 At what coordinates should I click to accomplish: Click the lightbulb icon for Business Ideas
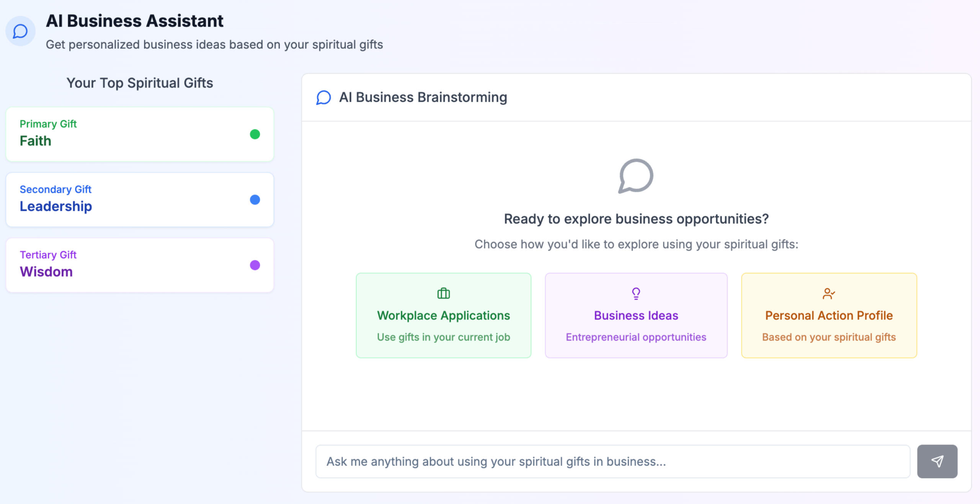636,294
